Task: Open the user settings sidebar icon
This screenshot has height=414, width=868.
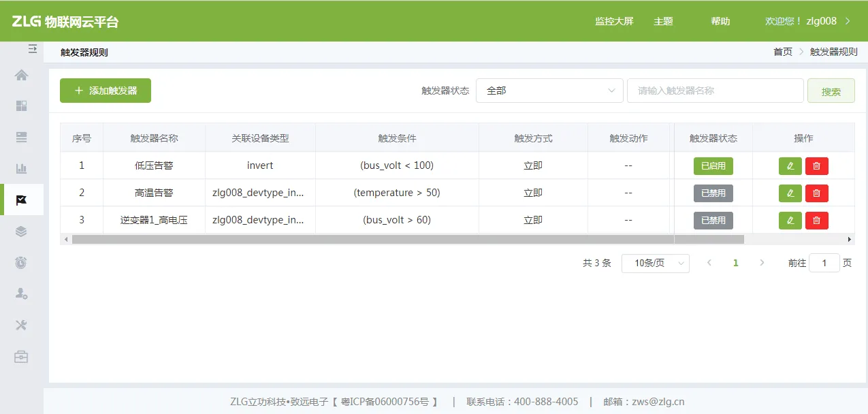Action: click(21, 293)
